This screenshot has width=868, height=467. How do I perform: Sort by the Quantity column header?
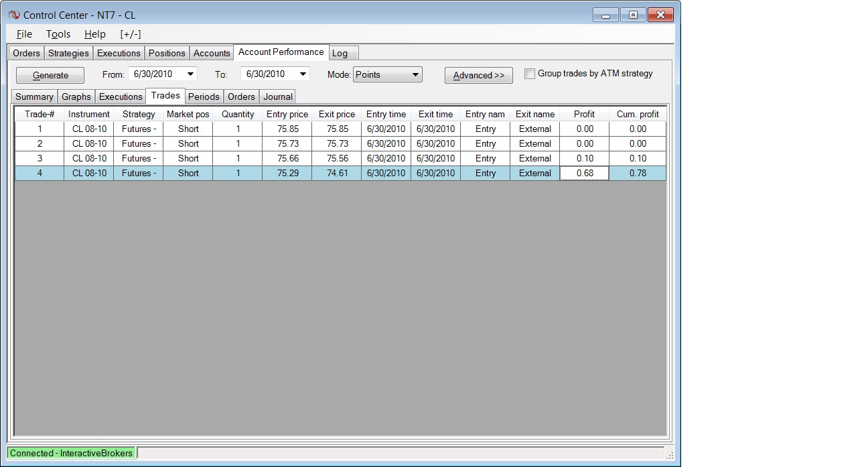coord(238,114)
